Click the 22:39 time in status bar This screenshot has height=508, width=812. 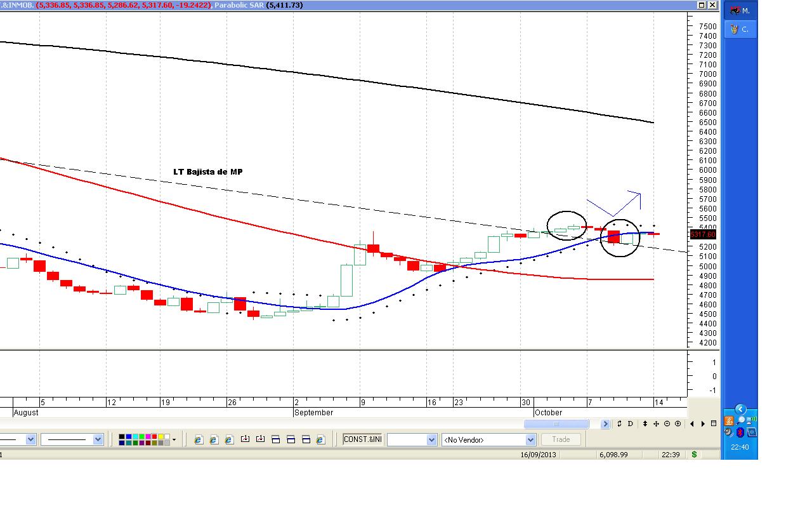(x=671, y=455)
